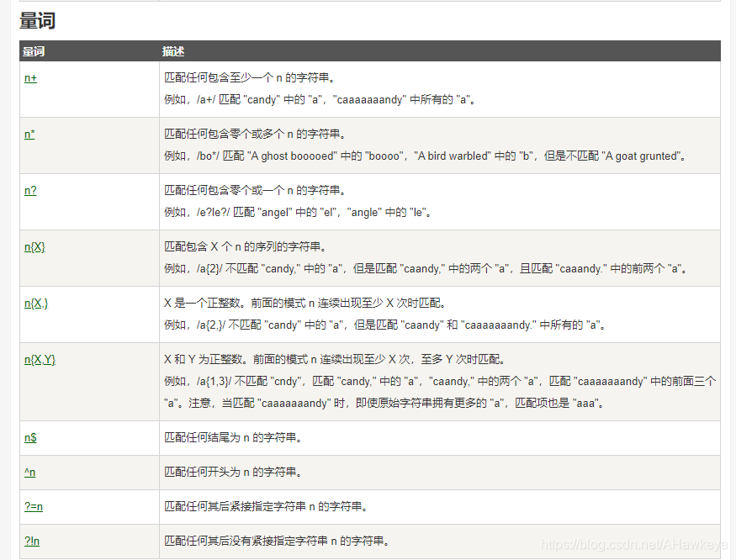Open the n? quantifier link

[30, 191]
